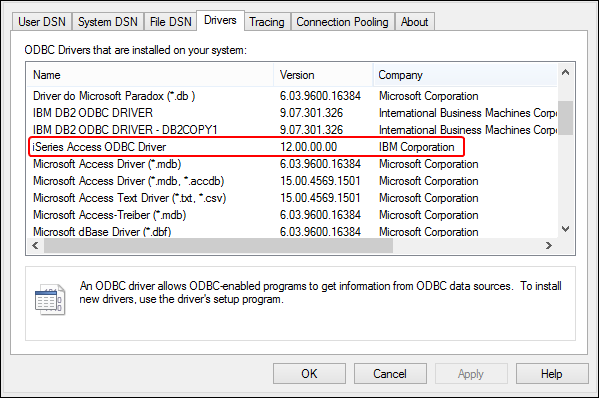599x398 pixels.
Task: Select 'IBM DB2 ODBC DRIVER - DB2COPY1' row
Action: [292, 130]
